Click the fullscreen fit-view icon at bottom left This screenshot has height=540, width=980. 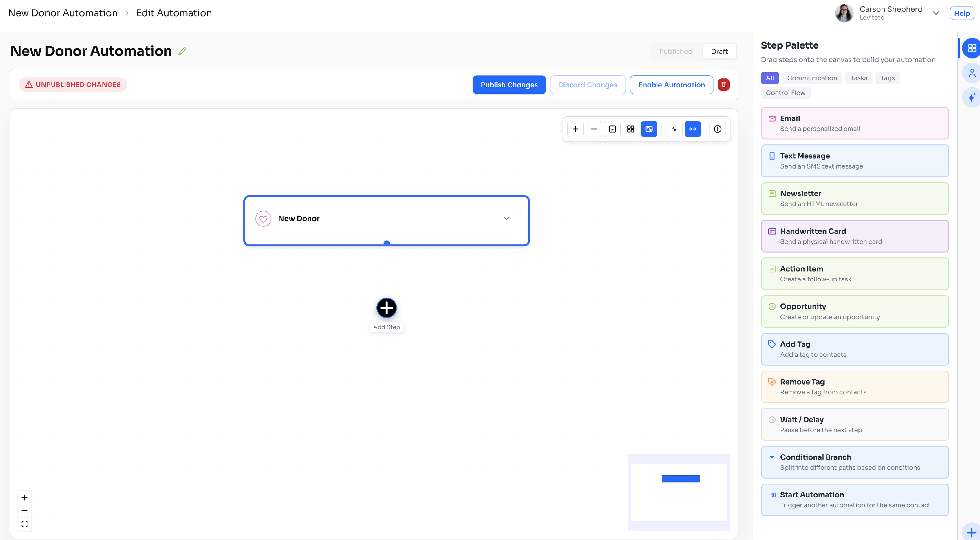[24, 524]
